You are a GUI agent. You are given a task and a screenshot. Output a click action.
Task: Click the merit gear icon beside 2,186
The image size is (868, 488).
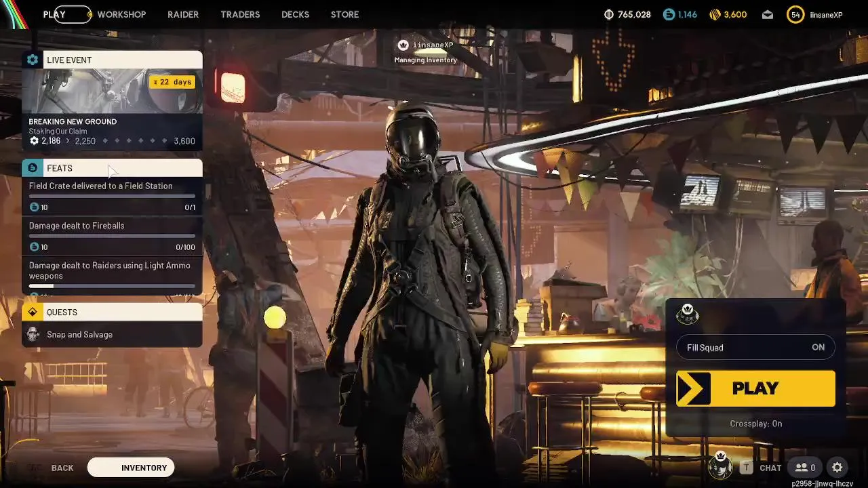click(34, 141)
